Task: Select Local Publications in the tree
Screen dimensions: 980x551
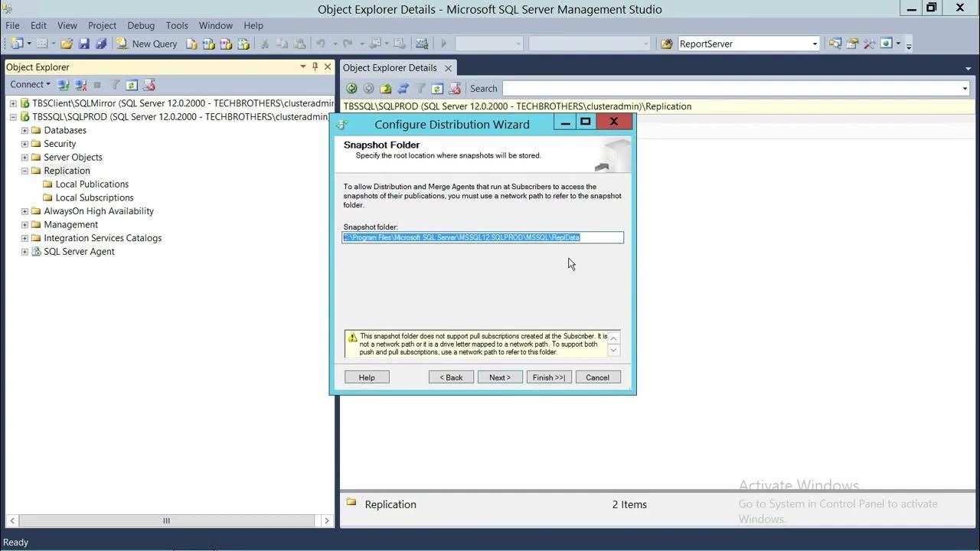Action: [92, 184]
